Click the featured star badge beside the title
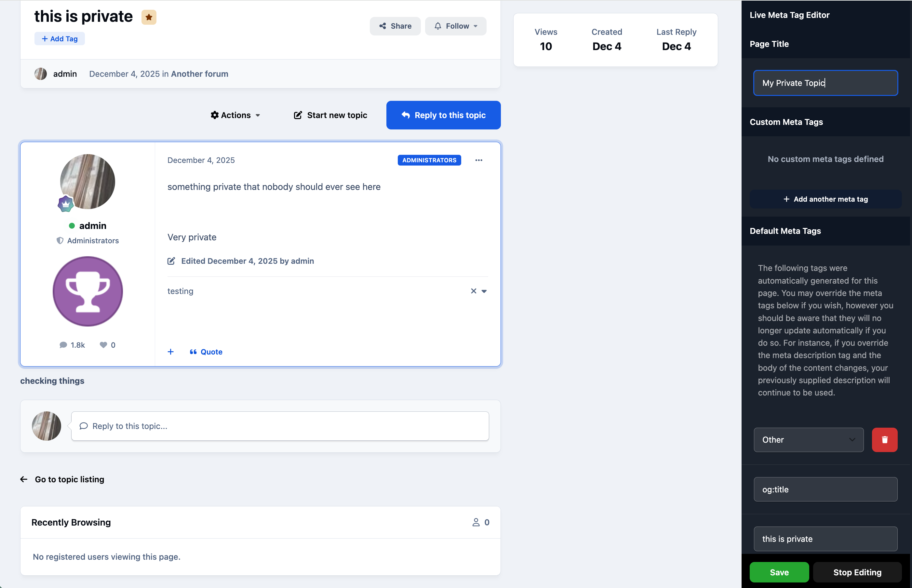 [x=149, y=17]
